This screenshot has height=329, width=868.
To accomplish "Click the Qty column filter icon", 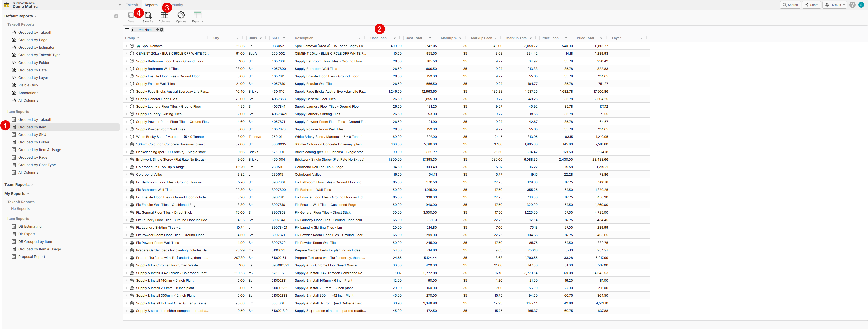I will pyautogui.click(x=237, y=38).
